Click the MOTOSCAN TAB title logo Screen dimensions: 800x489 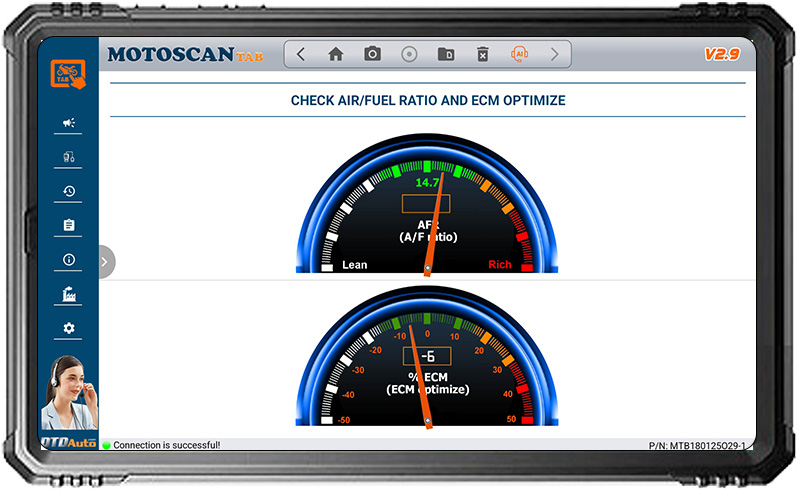point(185,54)
